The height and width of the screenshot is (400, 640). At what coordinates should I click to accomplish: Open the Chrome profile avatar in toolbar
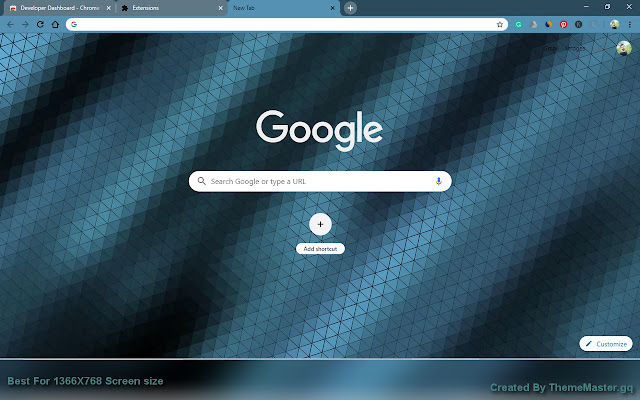(614, 24)
